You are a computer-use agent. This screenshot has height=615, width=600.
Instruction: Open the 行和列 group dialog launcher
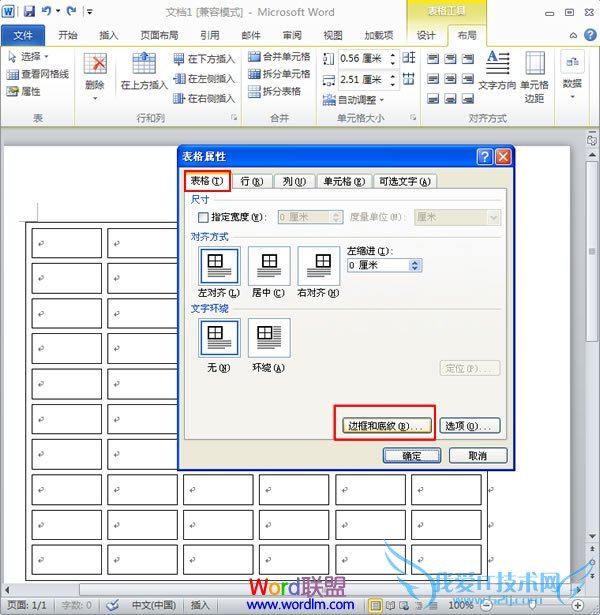(234, 117)
